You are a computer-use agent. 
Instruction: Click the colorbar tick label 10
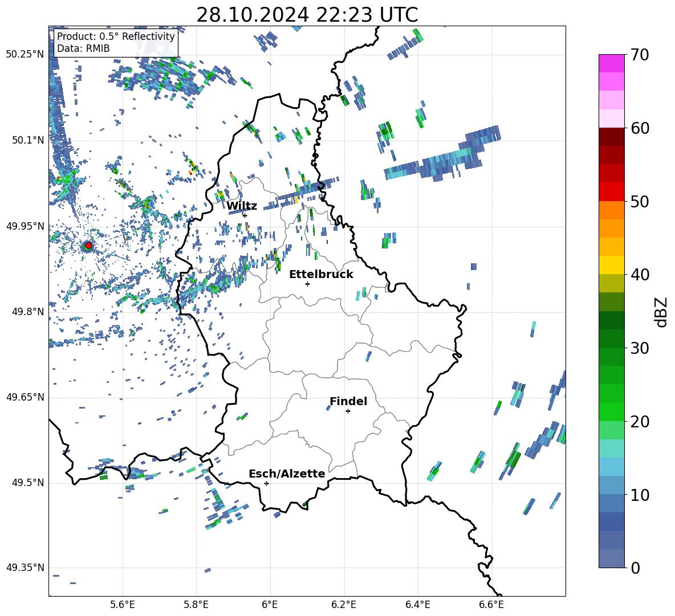point(640,495)
